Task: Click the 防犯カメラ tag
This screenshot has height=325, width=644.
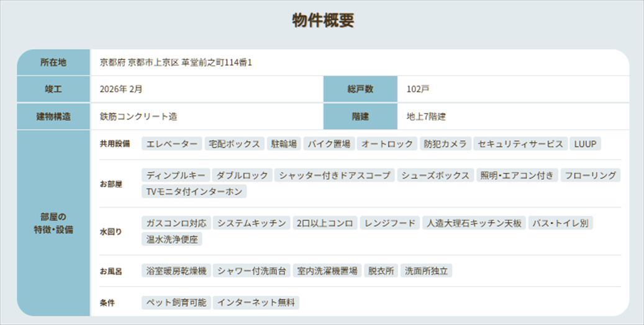Action: (445, 144)
